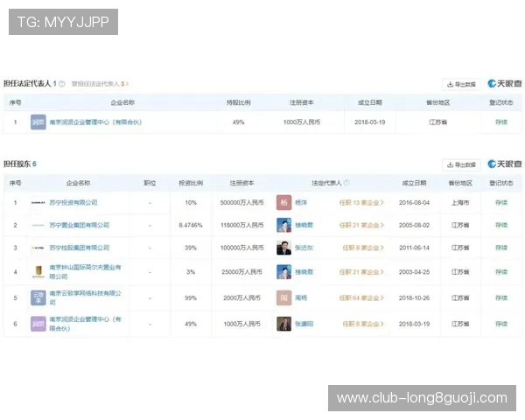This screenshot has height=420, width=525.
Task: Open 曾担任法定代表人 3 link
Action: [100, 84]
